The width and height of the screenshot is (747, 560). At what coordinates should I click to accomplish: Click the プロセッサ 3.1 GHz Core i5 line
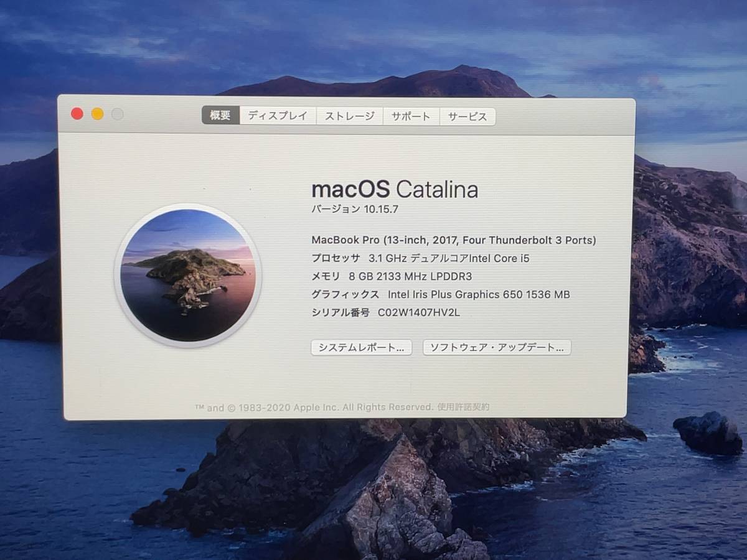click(420, 258)
